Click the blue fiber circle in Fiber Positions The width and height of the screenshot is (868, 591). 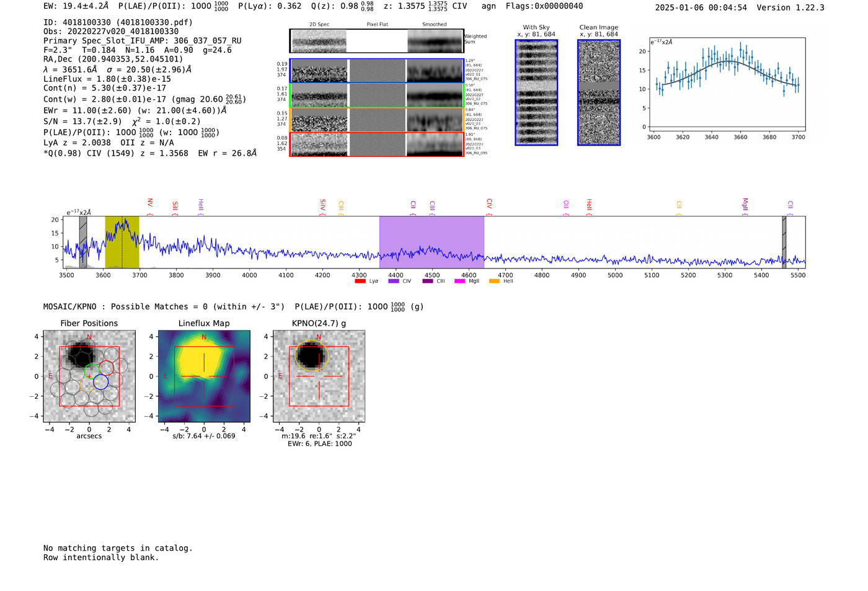(x=101, y=382)
